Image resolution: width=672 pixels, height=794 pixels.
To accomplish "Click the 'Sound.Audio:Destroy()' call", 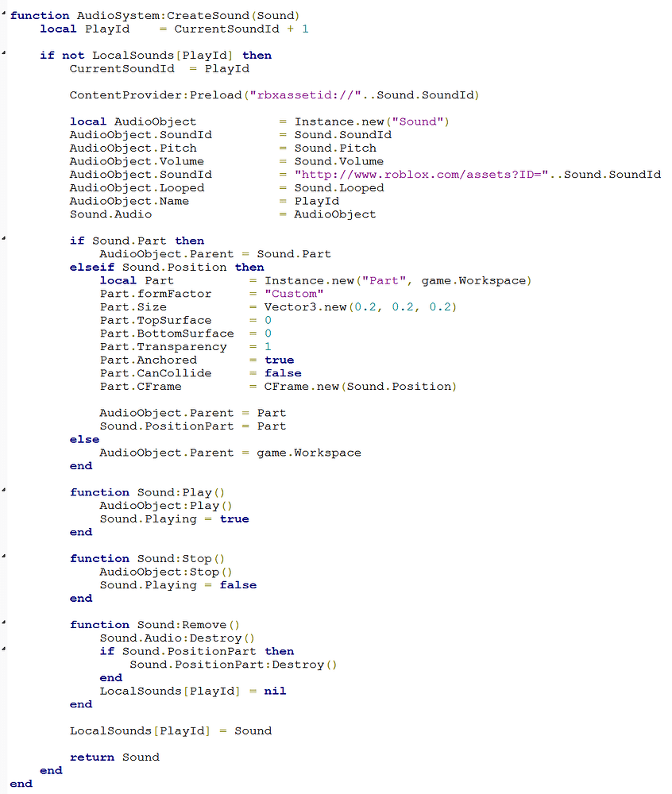I will click(x=176, y=638).
